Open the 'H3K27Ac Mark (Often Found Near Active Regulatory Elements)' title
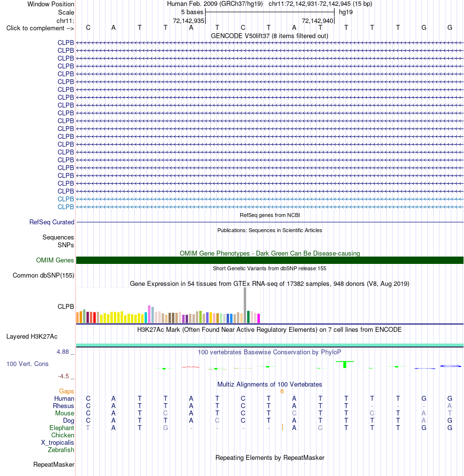 click(x=270, y=330)
